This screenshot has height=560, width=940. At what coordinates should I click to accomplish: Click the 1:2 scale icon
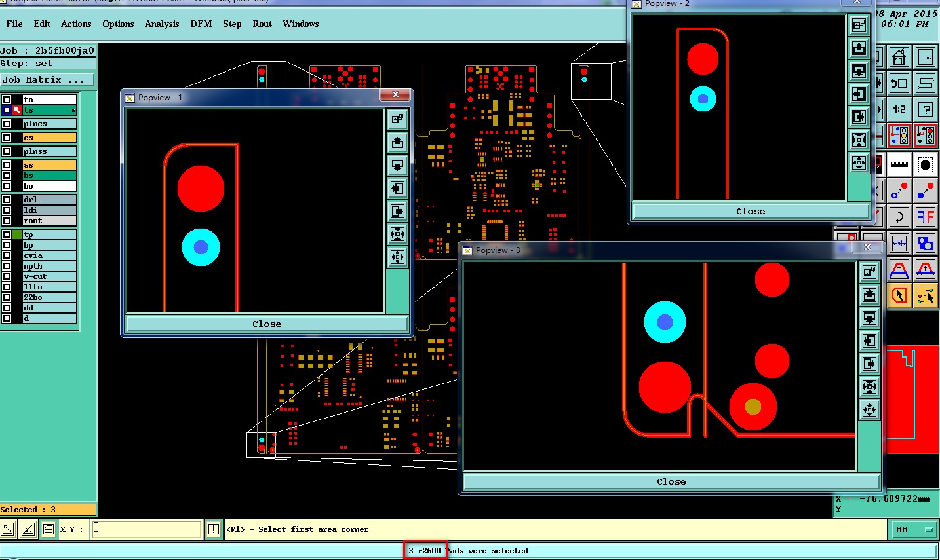[x=899, y=109]
